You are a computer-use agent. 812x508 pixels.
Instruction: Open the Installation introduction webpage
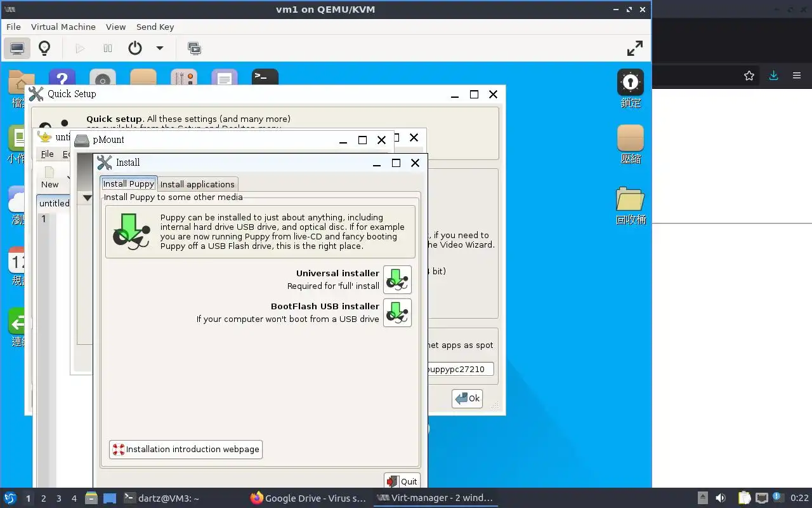click(185, 450)
